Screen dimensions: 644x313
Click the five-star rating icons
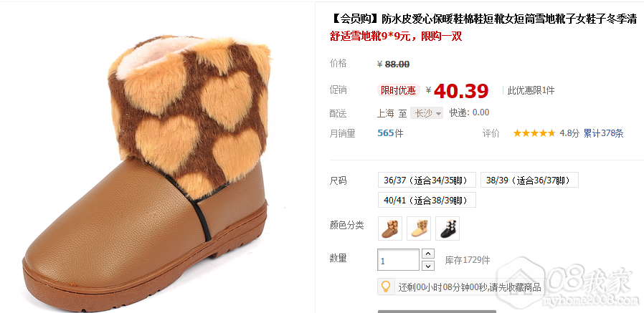tap(534, 133)
